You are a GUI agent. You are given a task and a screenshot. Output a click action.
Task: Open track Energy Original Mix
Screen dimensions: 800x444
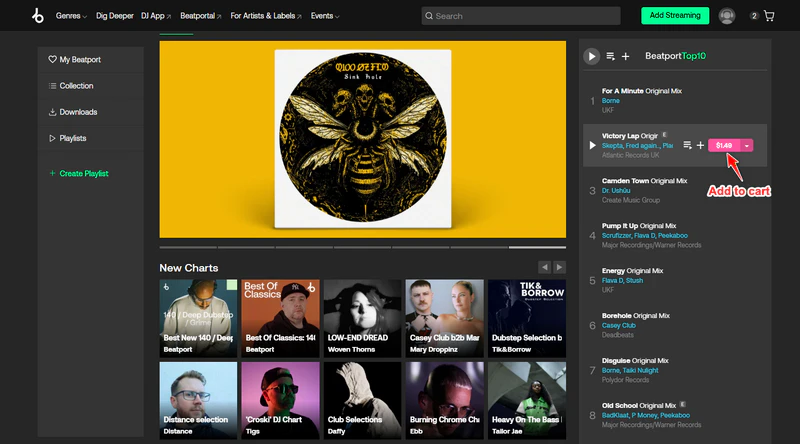point(632,270)
